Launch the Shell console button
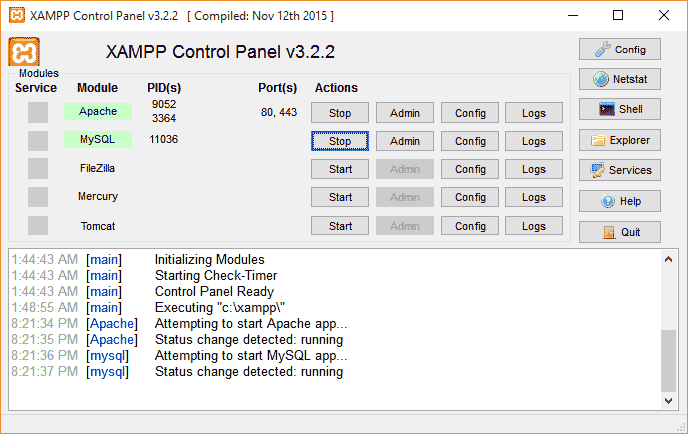Image resolution: width=688 pixels, height=434 pixels. coord(620,109)
